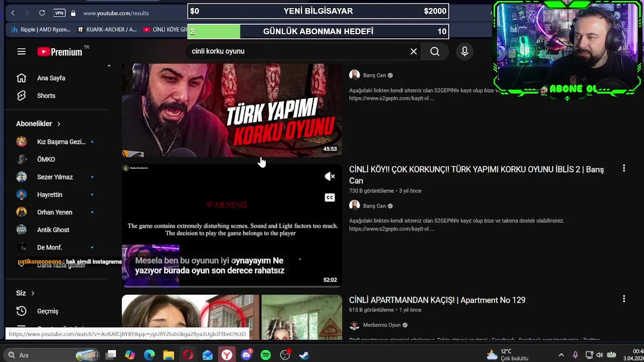Reload the browser page
Viewport: 644px width, 362px height.
(42, 13)
